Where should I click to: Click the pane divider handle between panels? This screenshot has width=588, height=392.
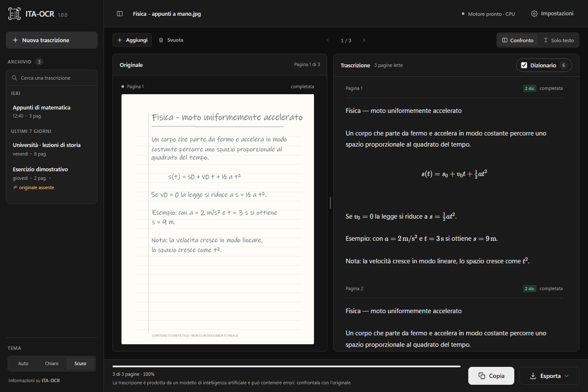click(x=330, y=202)
